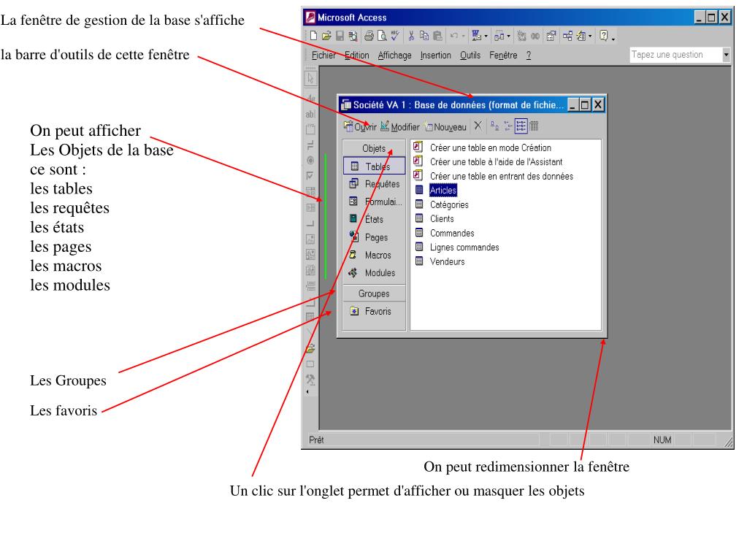The image size is (747, 560).
Task: Select the 'Lignes commandes' table
Action: click(x=457, y=247)
